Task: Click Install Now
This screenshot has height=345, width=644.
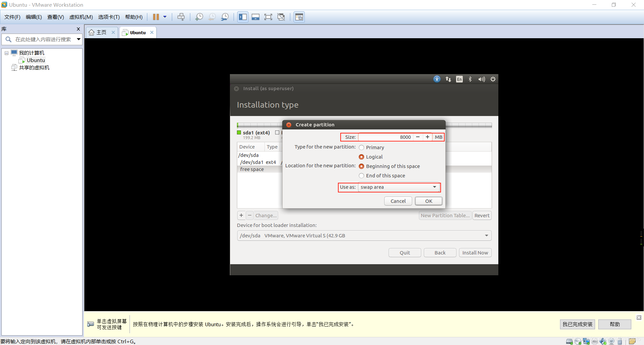Action: pos(475,253)
